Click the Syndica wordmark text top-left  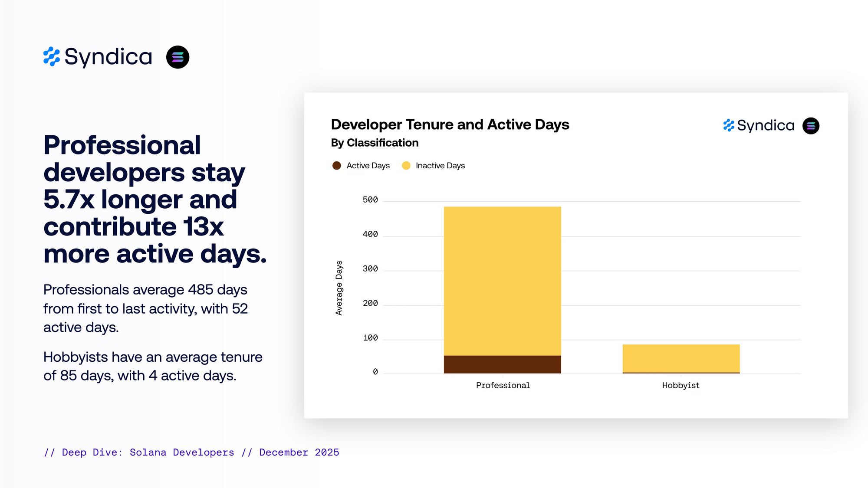click(x=108, y=57)
